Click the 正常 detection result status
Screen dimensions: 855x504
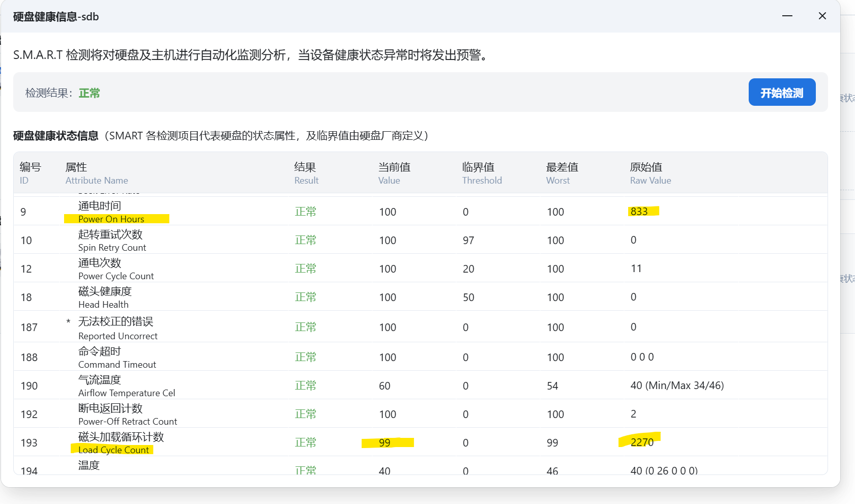pyautogui.click(x=90, y=93)
